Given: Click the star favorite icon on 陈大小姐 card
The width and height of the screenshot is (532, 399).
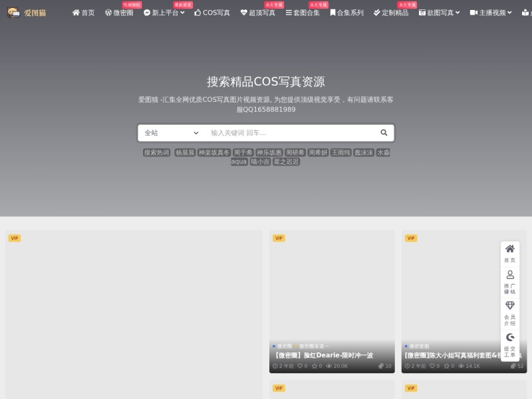Looking at the screenshot, I should tap(446, 366).
